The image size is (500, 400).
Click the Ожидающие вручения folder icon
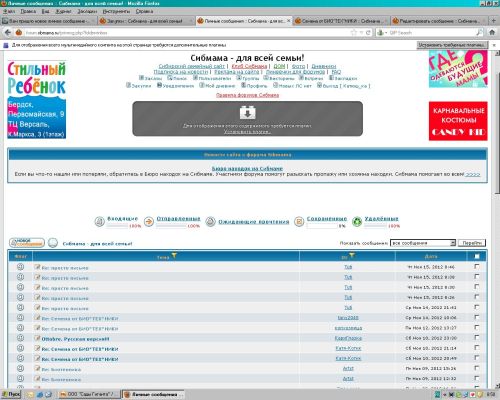click(x=210, y=221)
